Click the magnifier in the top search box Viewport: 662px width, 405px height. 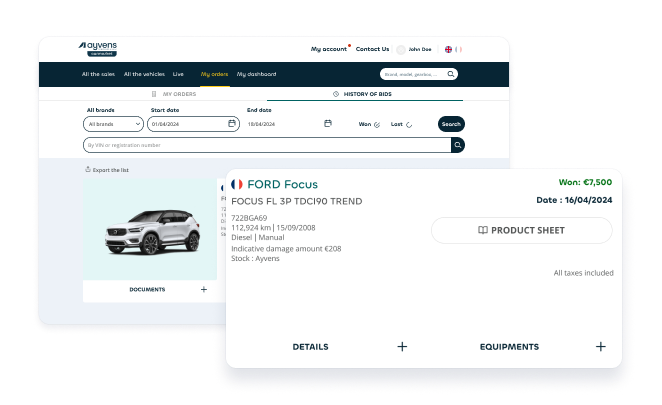tap(450, 74)
